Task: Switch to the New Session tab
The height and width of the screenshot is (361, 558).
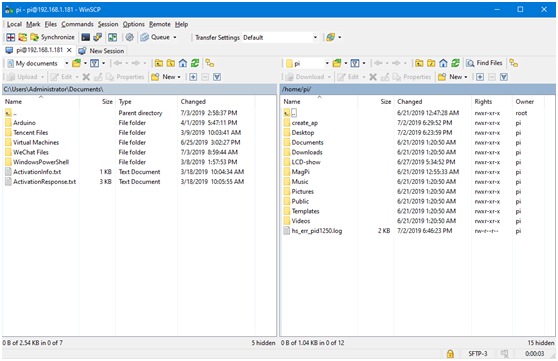Action: coord(102,51)
